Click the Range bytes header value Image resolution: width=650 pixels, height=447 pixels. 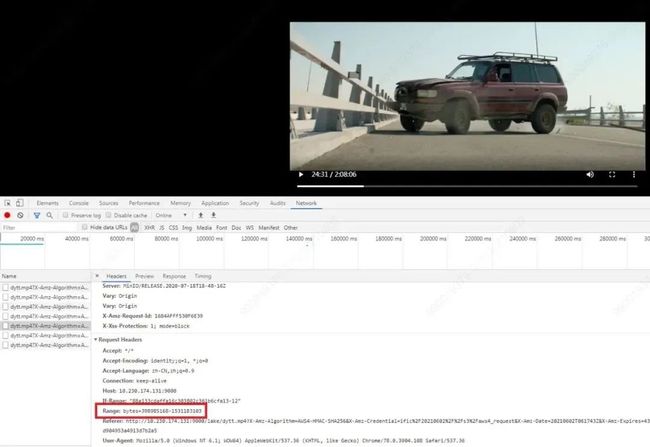pos(162,411)
